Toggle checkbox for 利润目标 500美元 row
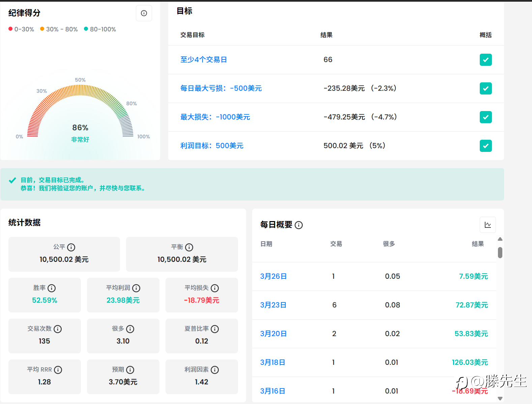The image size is (532, 404). tap(485, 146)
